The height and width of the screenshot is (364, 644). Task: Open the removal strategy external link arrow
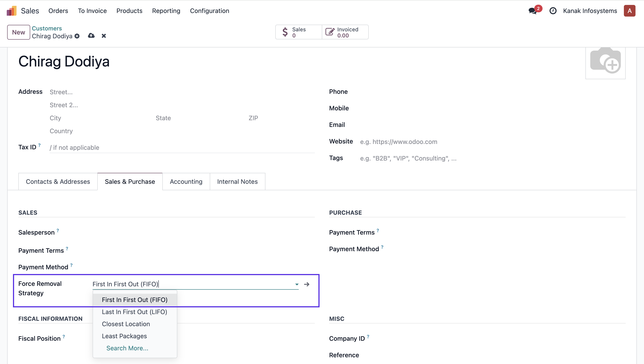pyautogui.click(x=307, y=284)
